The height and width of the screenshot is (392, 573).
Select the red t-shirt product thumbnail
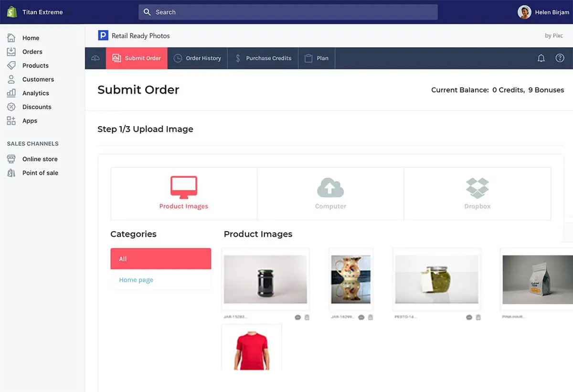click(251, 348)
